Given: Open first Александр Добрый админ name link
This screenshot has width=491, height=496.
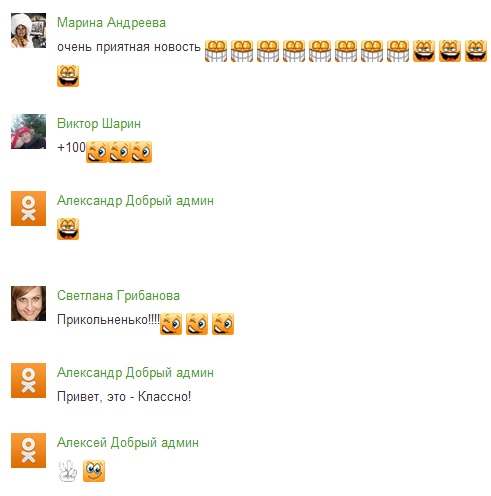Looking at the screenshot, I should pos(135,201).
